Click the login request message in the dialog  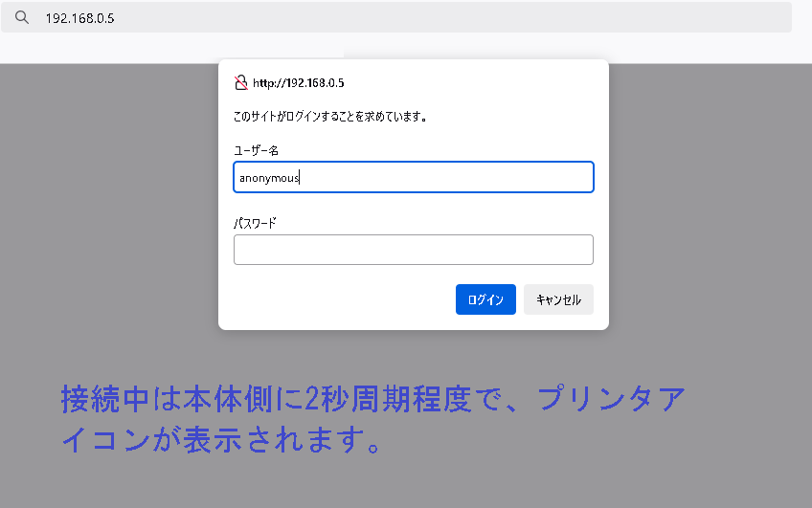(x=330, y=117)
